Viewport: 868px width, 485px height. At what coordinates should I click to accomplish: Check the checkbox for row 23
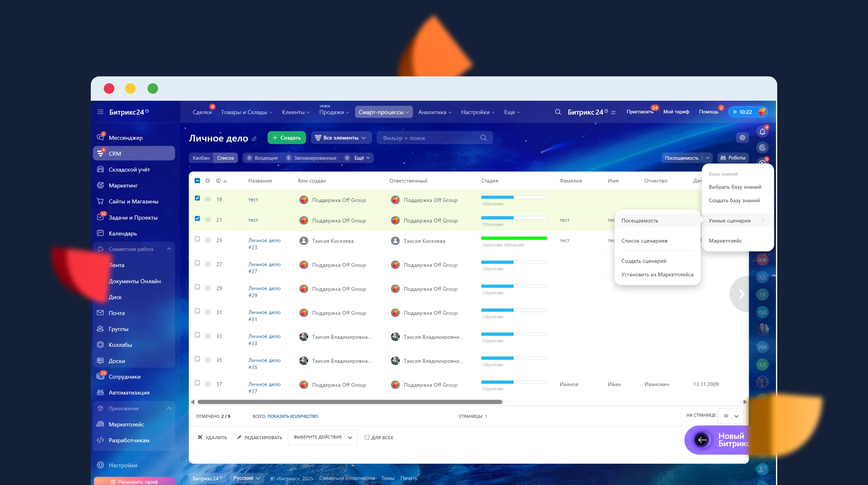(x=197, y=239)
